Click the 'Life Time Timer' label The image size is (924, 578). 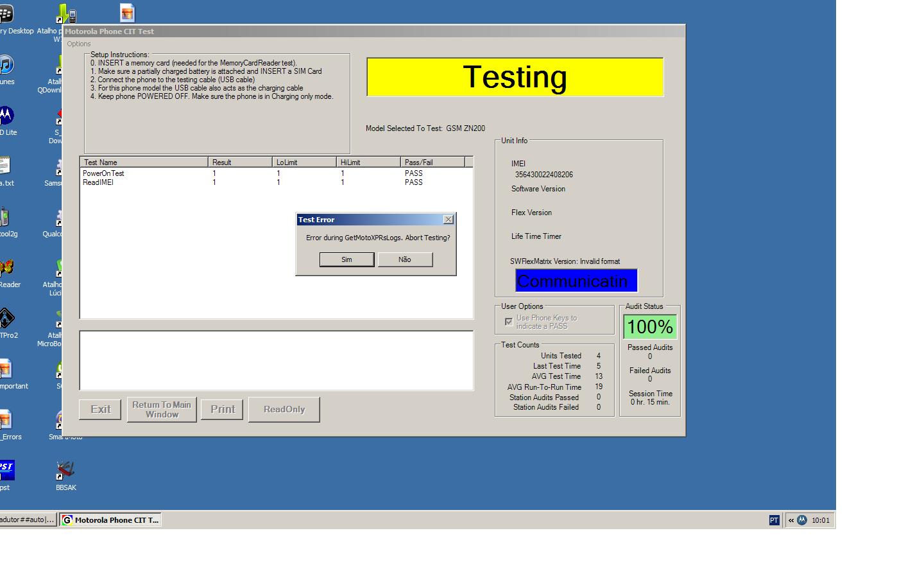[536, 236]
